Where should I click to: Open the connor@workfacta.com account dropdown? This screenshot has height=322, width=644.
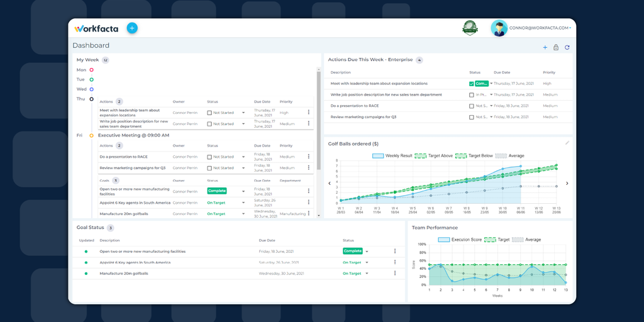pyautogui.click(x=540, y=28)
